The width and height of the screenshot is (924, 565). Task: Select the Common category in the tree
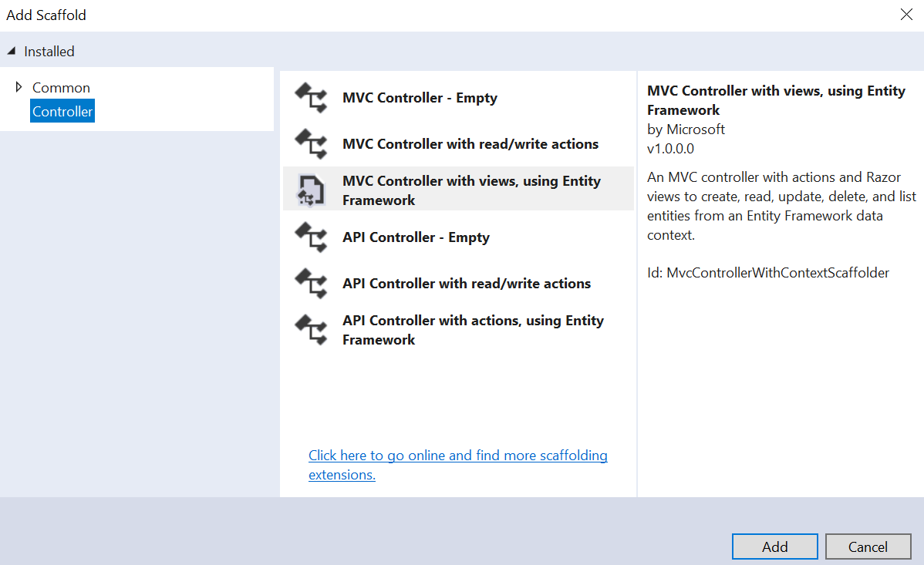click(61, 88)
